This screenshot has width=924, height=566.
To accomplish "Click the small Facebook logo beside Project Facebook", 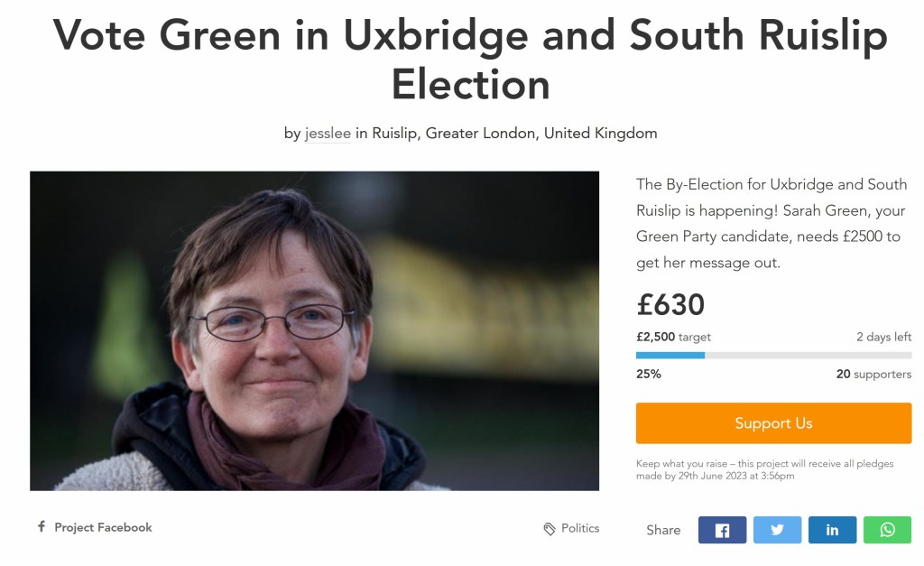I will (x=42, y=526).
